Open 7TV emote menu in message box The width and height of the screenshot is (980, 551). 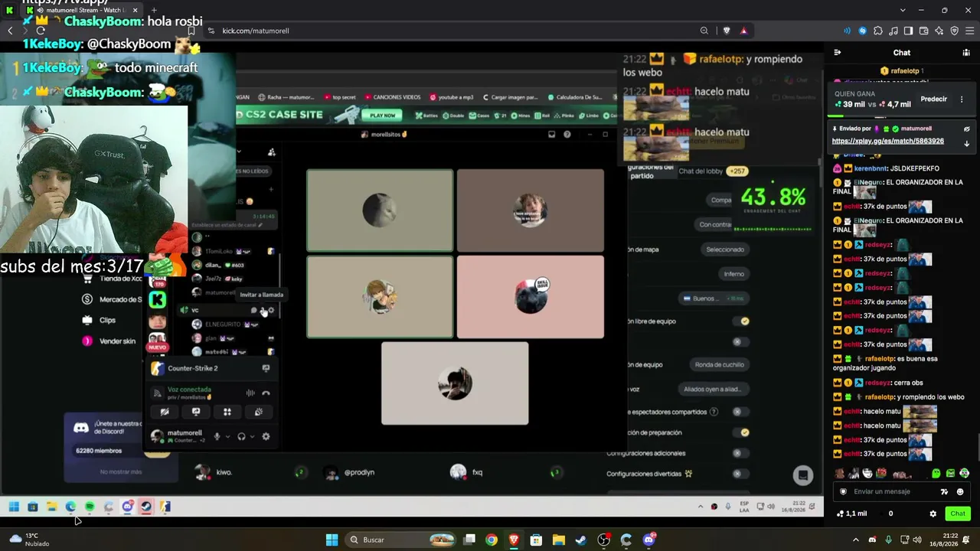(x=944, y=491)
